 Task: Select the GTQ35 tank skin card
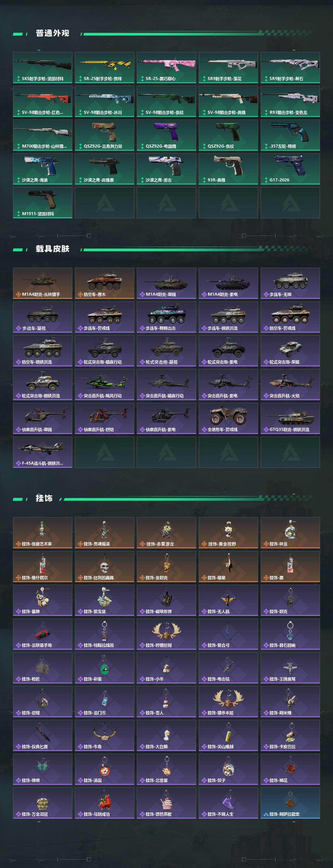tap(290, 418)
